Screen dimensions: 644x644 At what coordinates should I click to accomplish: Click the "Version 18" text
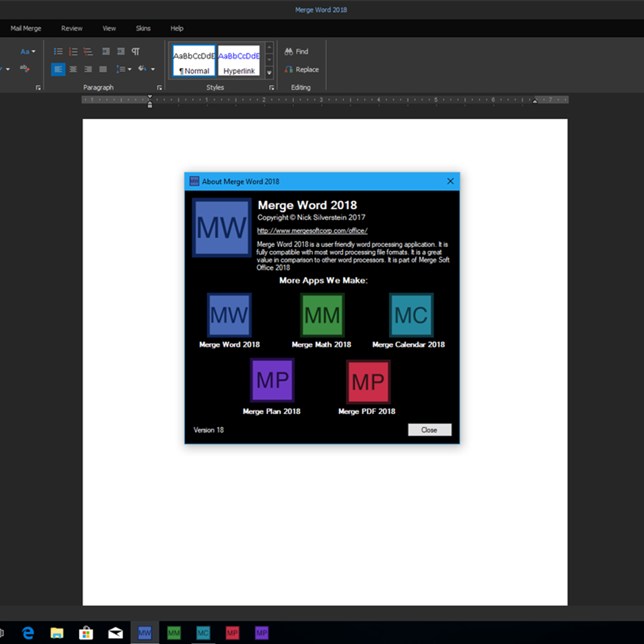[x=208, y=430]
